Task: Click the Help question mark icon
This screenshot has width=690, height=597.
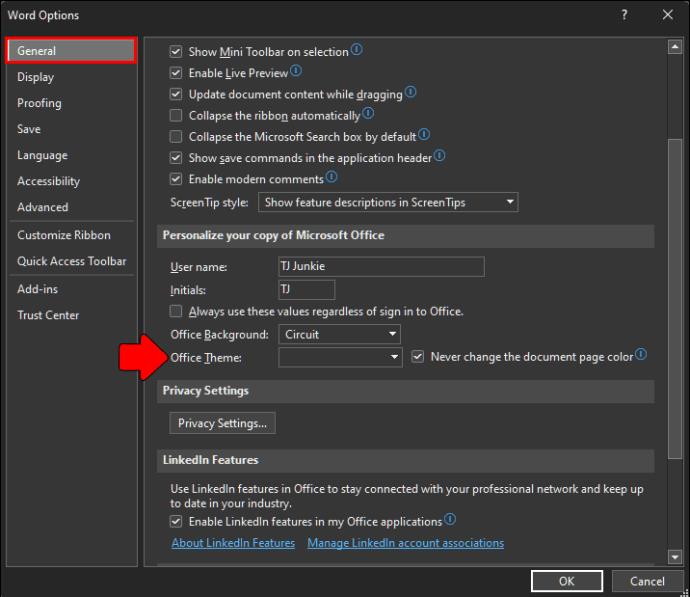Action: tap(624, 15)
